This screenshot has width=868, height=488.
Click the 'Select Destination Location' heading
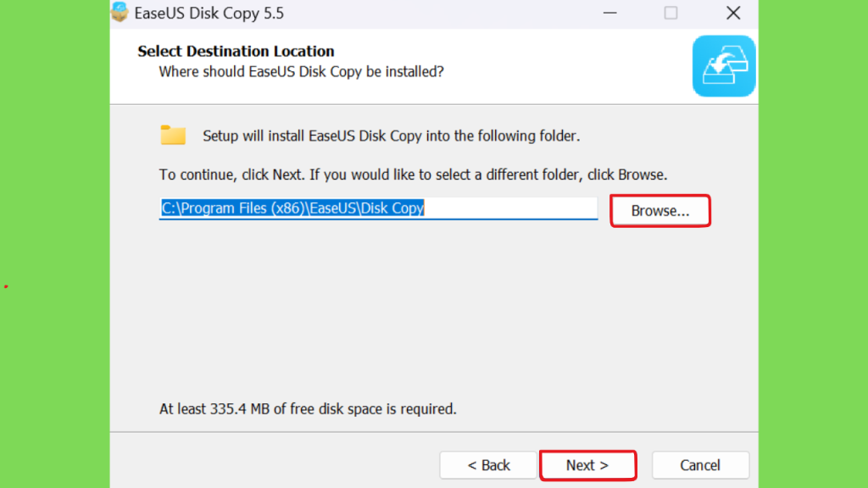[x=236, y=51]
